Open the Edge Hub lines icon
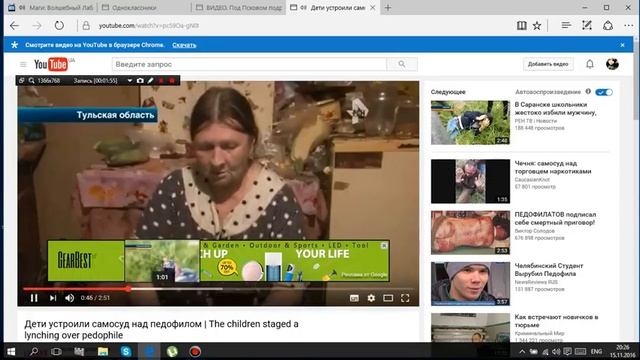The height and width of the screenshot is (360, 640). pos(566,26)
